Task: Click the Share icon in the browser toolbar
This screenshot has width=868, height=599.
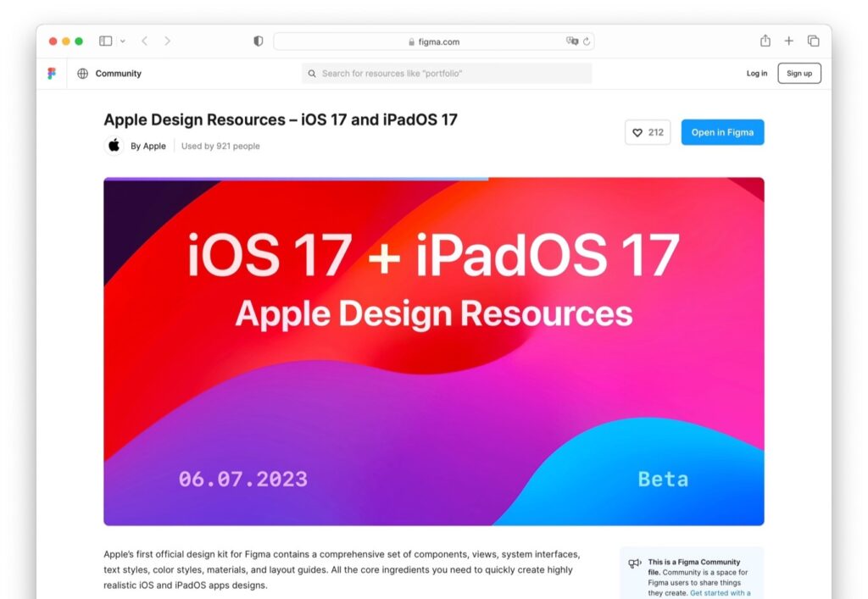Action: (x=765, y=40)
